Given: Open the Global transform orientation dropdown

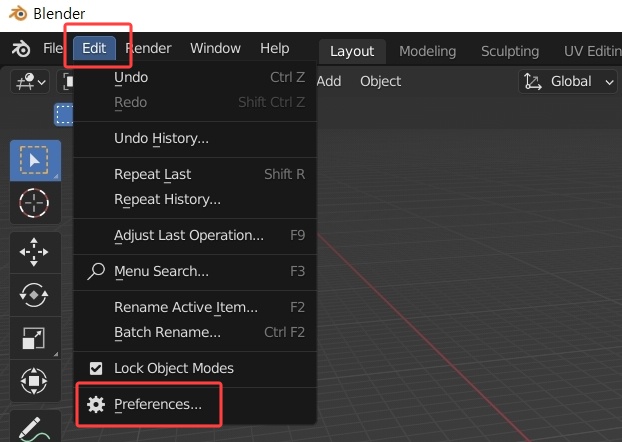Looking at the screenshot, I should pyautogui.click(x=568, y=82).
